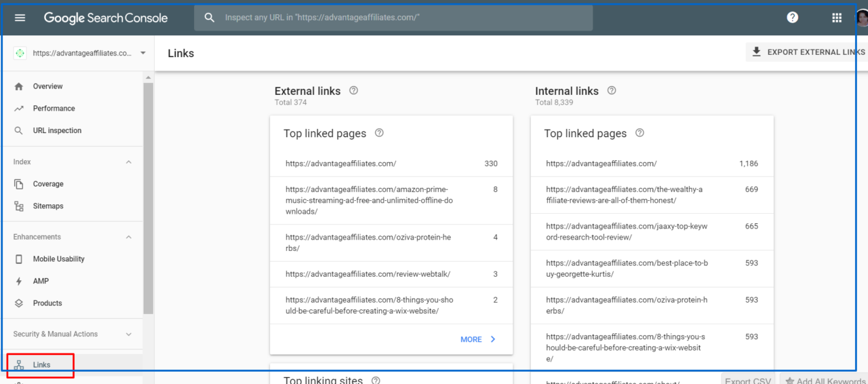
Task: Click the help icon beside Top linking sites
Action: tap(376, 381)
